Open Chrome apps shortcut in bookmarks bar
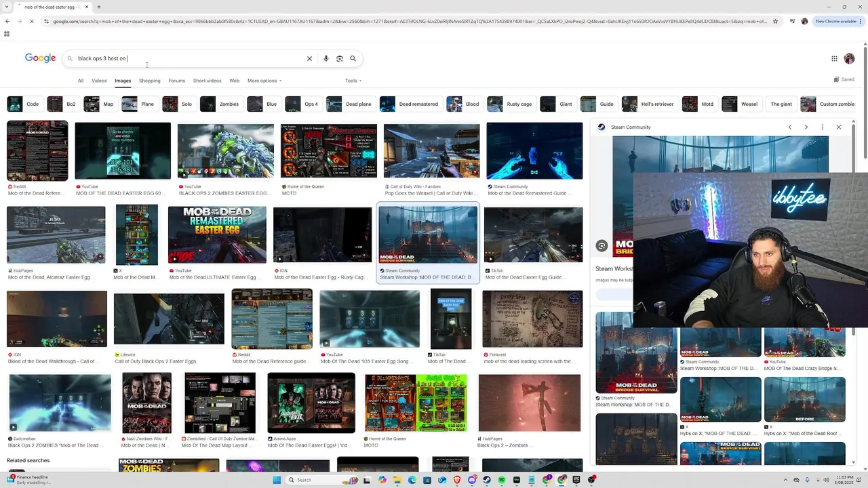The height and width of the screenshot is (488, 868). (x=7, y=34)
